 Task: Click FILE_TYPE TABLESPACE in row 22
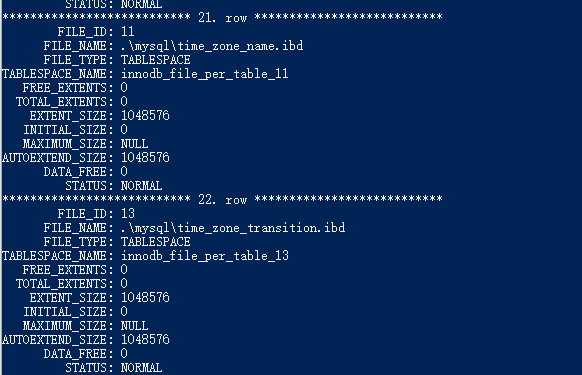156,242
